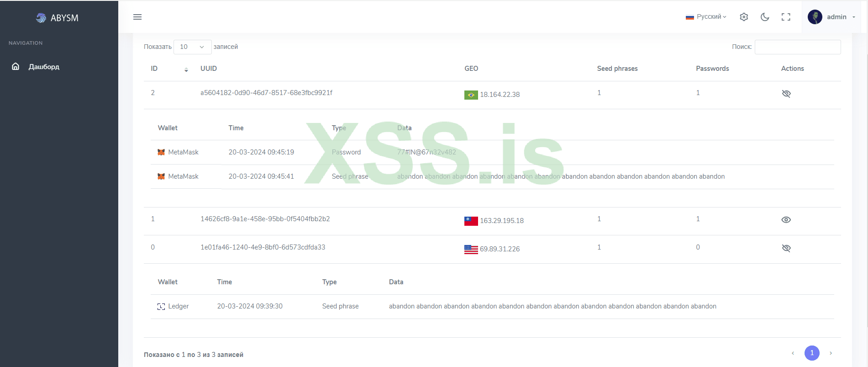868x367 pixels.
Task: Click timestamp 20-03-2024 09:45:19
Action: click(x=261, y=152)
